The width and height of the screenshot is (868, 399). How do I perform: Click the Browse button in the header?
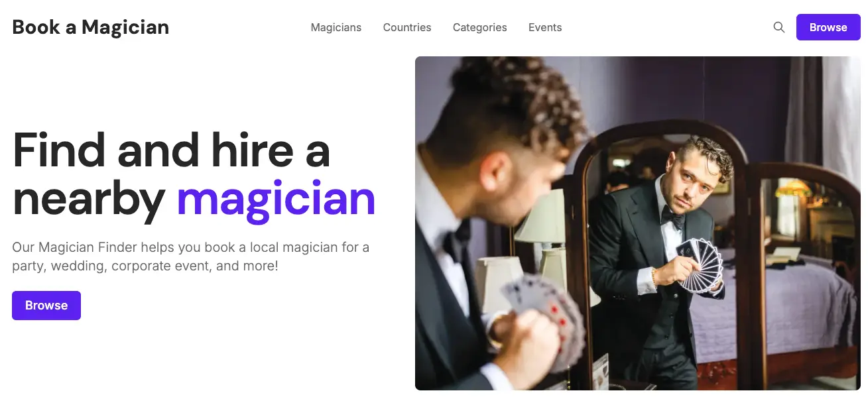(x=828, y=27)
